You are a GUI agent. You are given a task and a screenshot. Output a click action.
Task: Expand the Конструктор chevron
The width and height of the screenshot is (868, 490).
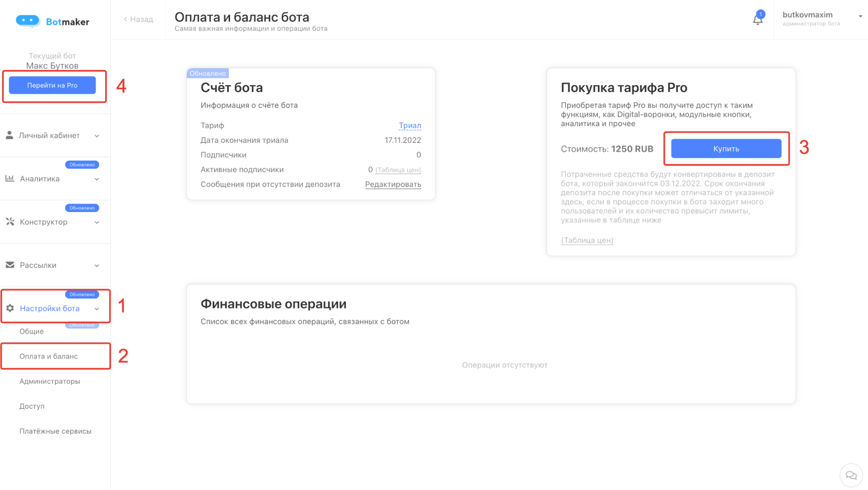[97, 222]
